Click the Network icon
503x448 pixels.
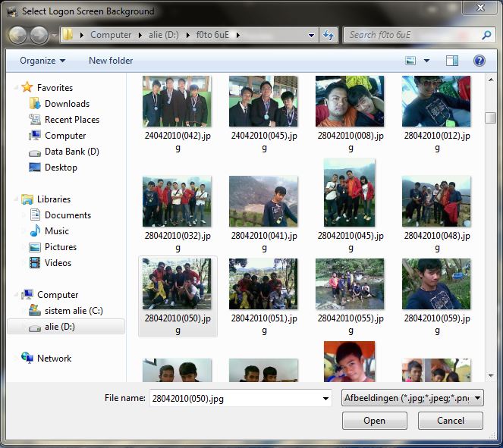coord(27,358)
